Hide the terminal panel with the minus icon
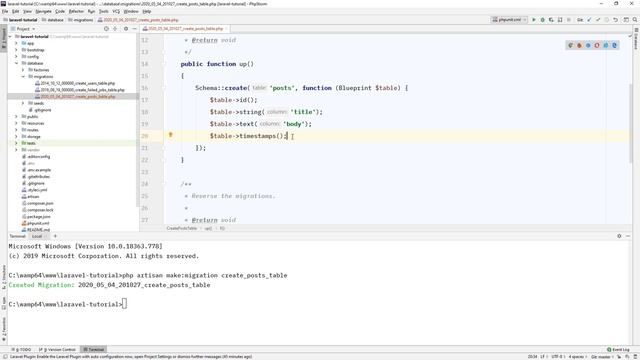Viewport: 640px width, 360px height. click(x=628, y=236)
